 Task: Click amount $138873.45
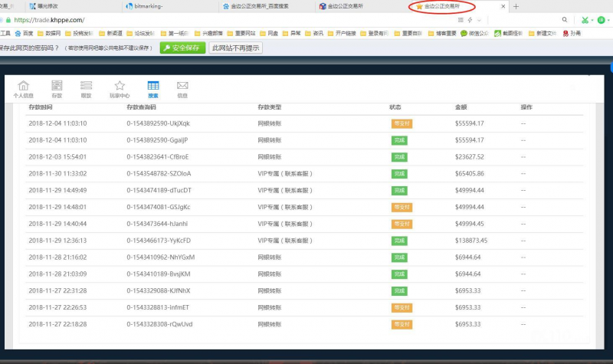click(x=471, y=241)
